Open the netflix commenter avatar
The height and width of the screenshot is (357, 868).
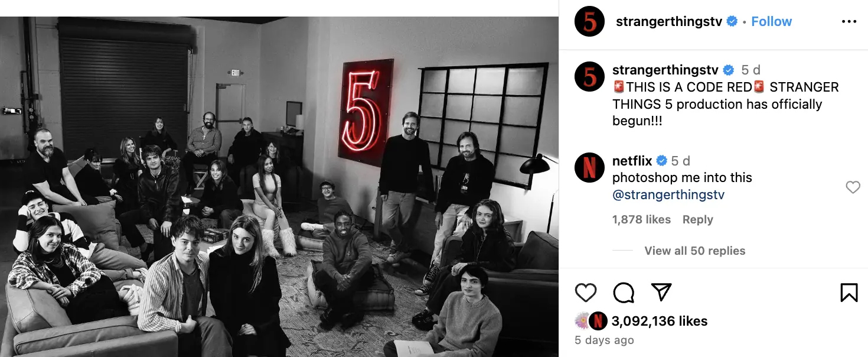(589, 167)
